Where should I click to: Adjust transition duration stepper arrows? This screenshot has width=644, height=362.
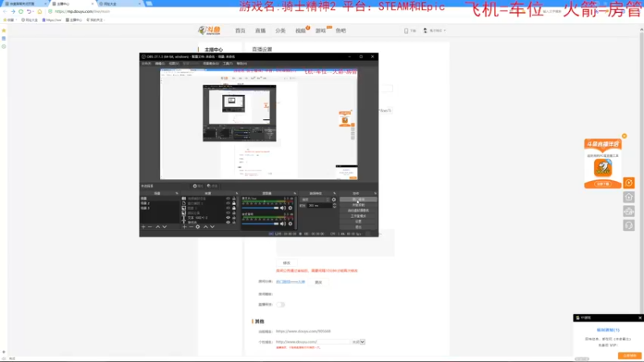coord(334,205)
